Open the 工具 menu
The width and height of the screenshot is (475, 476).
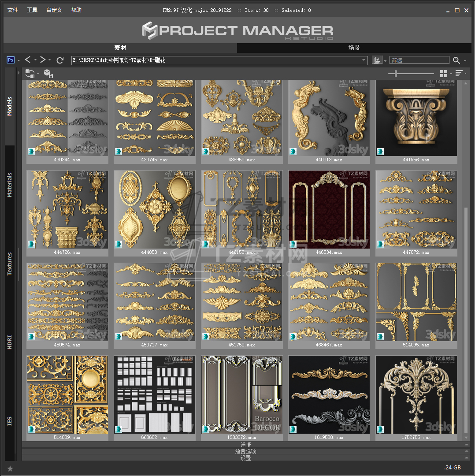click(x=32, y=10)
